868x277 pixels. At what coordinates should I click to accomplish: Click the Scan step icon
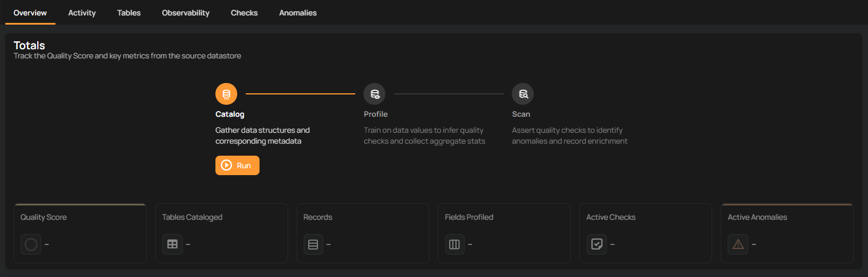pyautogui.click(x=523, y=94)
